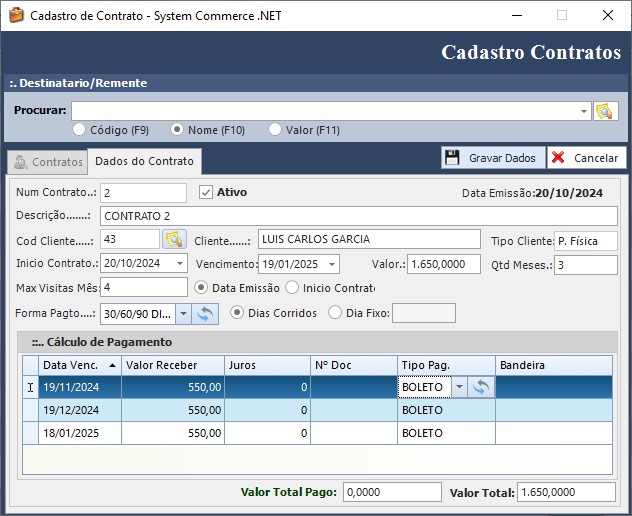Sort by Data Venc. column header
The width and height of the screenshot is (632, 516).
[x=80, y=366]
